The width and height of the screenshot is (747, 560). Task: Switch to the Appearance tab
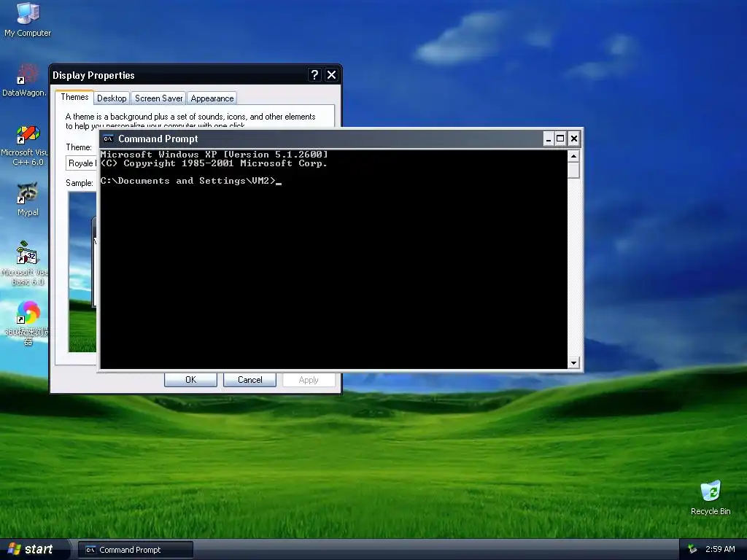point(212,98)
